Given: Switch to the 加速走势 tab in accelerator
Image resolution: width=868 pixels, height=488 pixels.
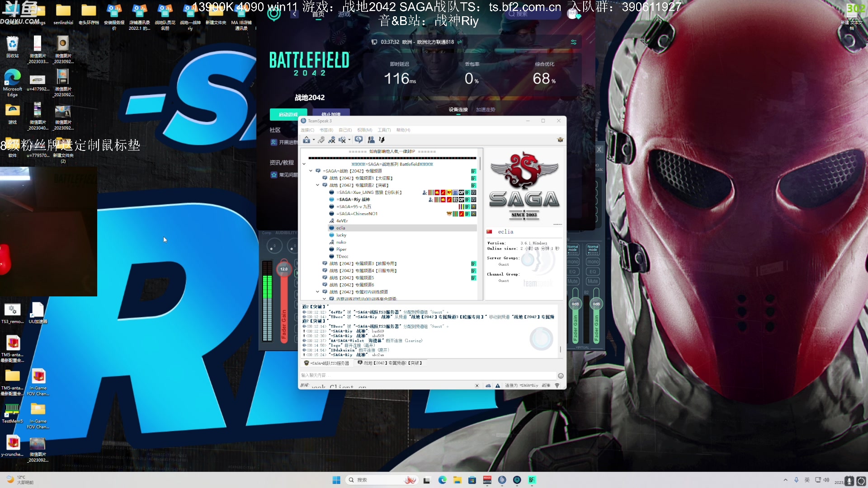Looking at the screenshot, I should tap(486, 110).
